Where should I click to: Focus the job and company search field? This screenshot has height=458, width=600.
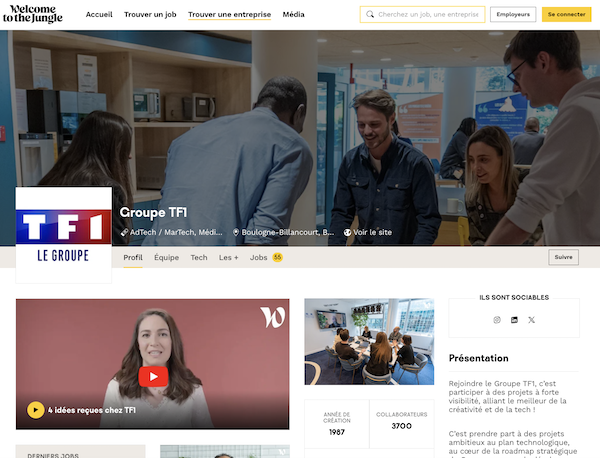[422, 15]
